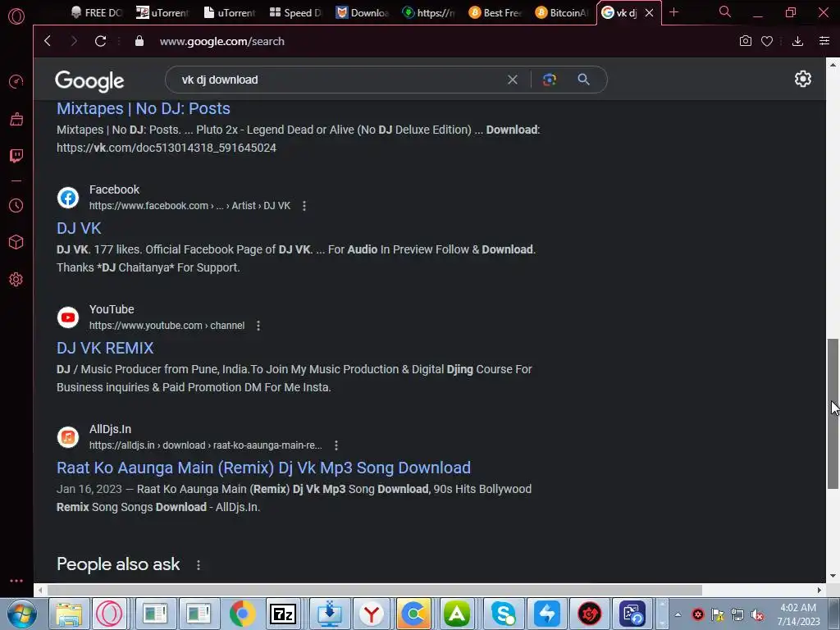Open Google Chrome from taskbar
The height and width of the screenshot is (630, 840).
coord(242,614)
